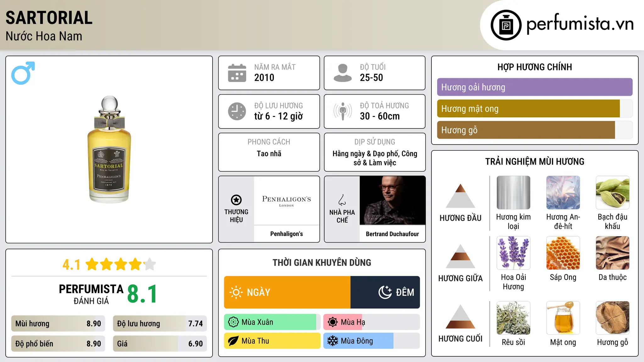Image resolution: width=644 pixels, height=362 pixels.
Task: Click the Hương giữa pyramid icon
Action: click(x=460, y=256)
